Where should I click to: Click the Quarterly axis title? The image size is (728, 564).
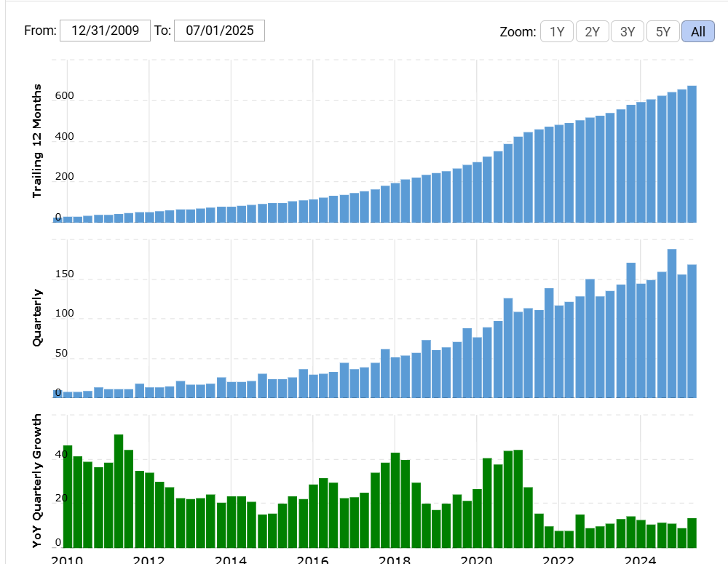pyautogui.click(x=37, y=317)
